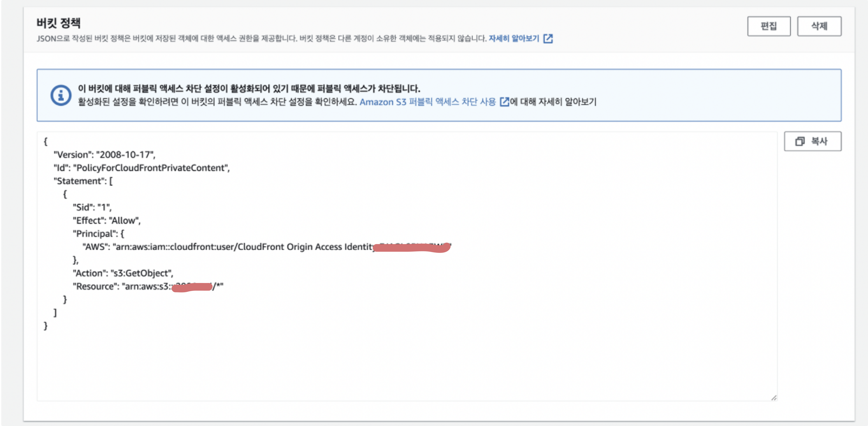Click the 버킷 정책 section heading
Screen dimensions: 868x426
(x=58, y=23)
